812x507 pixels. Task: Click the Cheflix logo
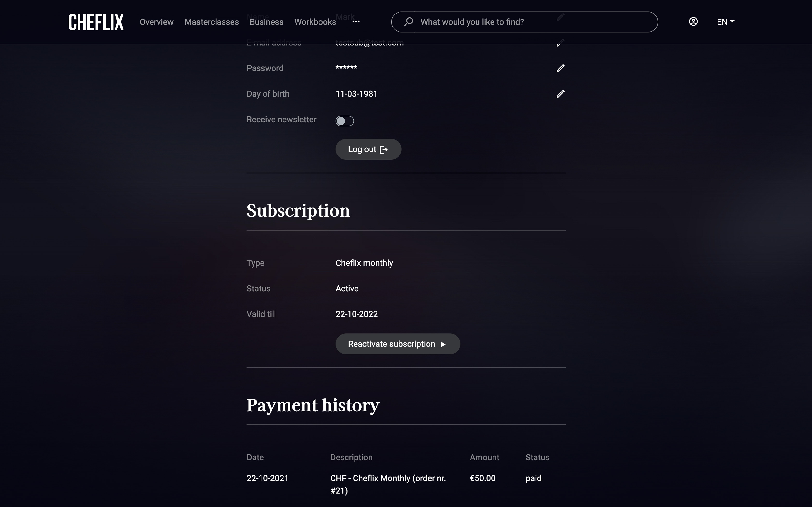96,22
